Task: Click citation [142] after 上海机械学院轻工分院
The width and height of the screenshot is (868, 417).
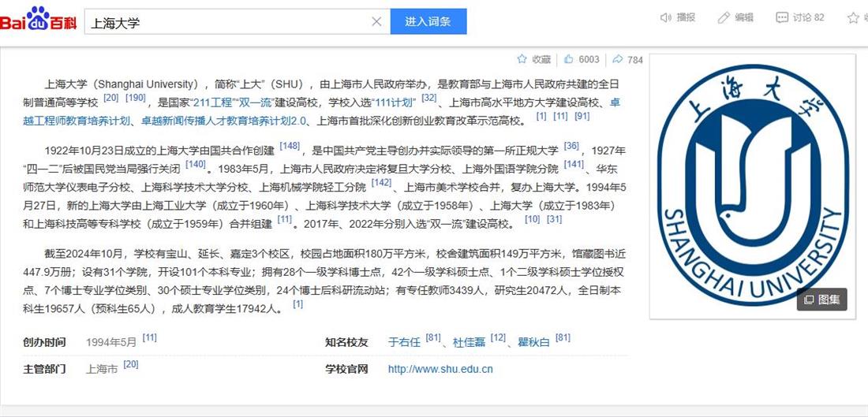Action: pos(381,183)
